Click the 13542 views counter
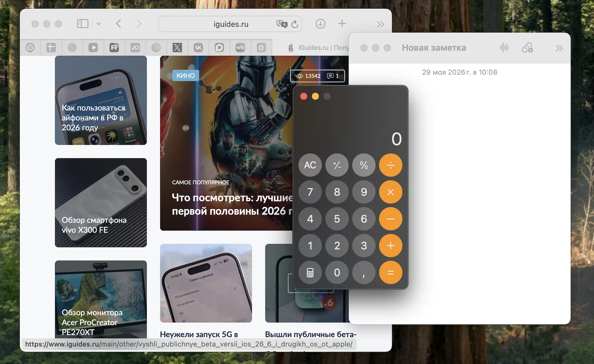 click(x=308, y=76)
